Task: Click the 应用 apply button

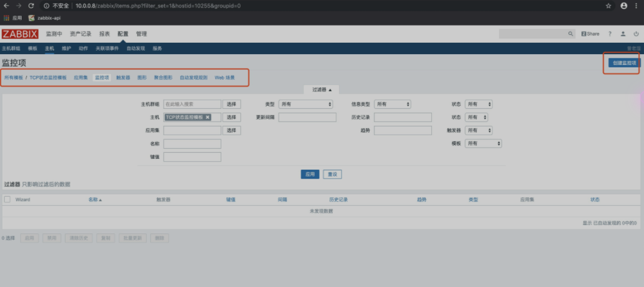Action: point(310,174)
